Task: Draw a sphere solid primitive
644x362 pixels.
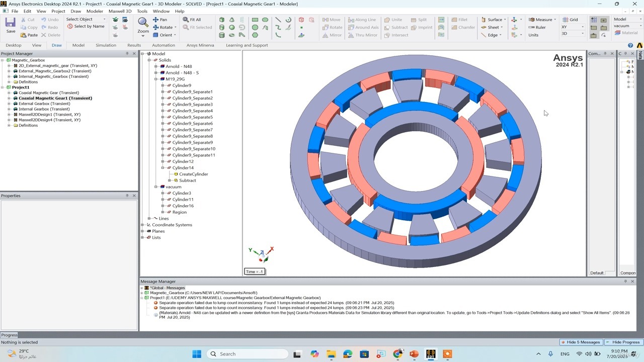Action: [x=232, y=27]
